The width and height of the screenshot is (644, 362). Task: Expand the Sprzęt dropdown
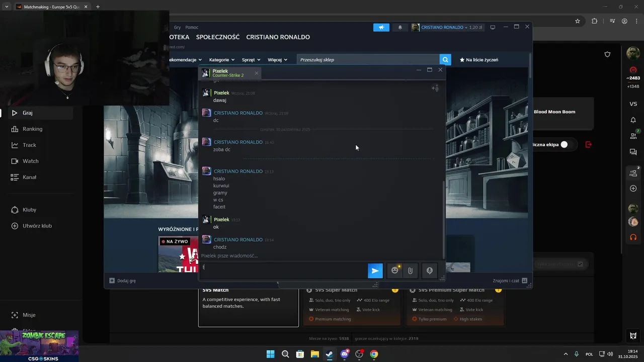coord(251,59)
